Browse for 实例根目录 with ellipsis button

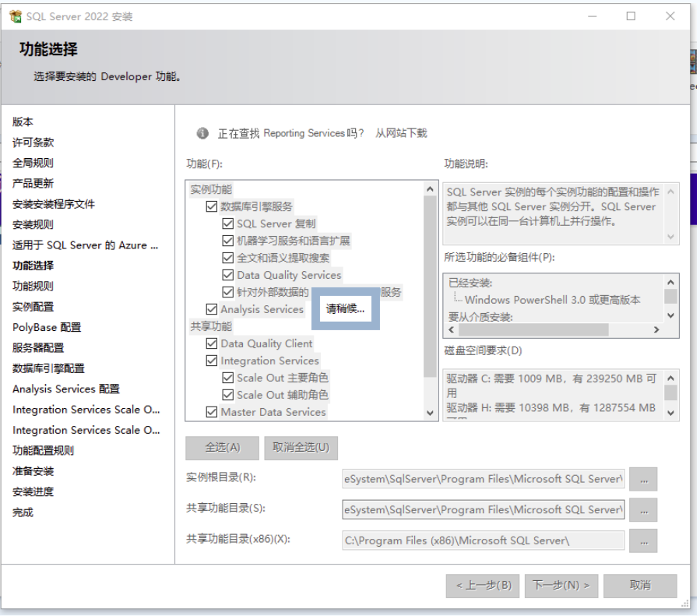pos(643,479)
